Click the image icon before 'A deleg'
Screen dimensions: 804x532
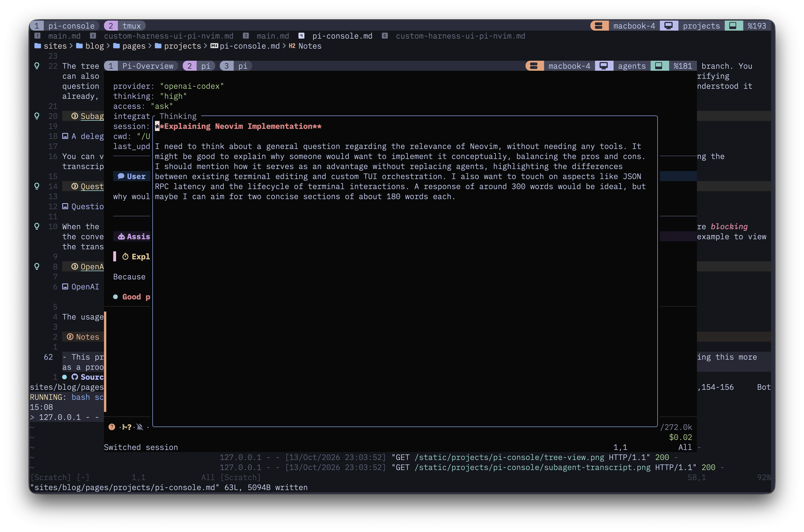tap(65, 136)
